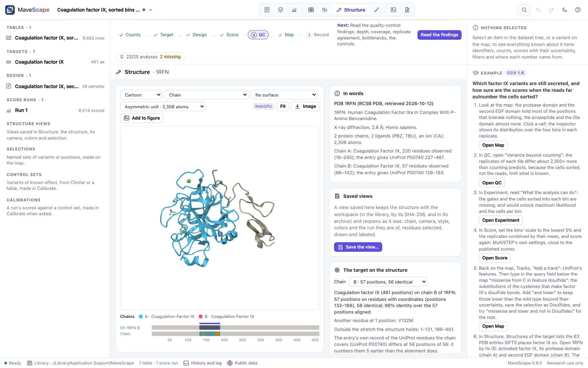Click chain B pink color swatch
Screen dimensions: 588x368
pos(201,316)
